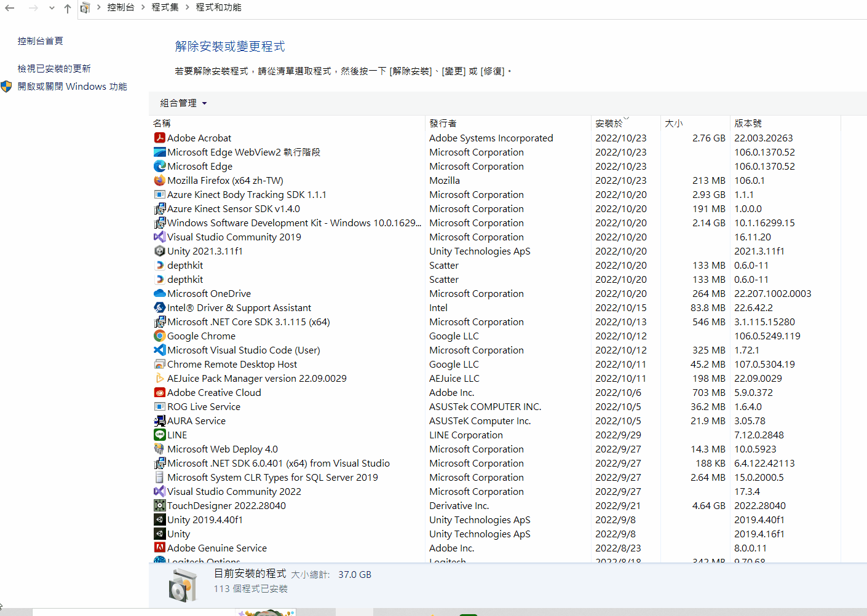Open the address bar history dropdown

[52, 8]
